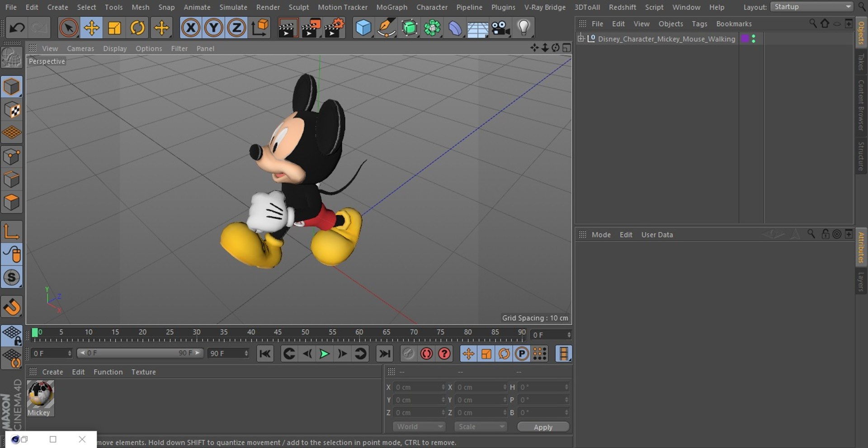Open viewport Cameras menu
Screen dimensions: 868x448
pyautogui.click(x=80, y=48)
